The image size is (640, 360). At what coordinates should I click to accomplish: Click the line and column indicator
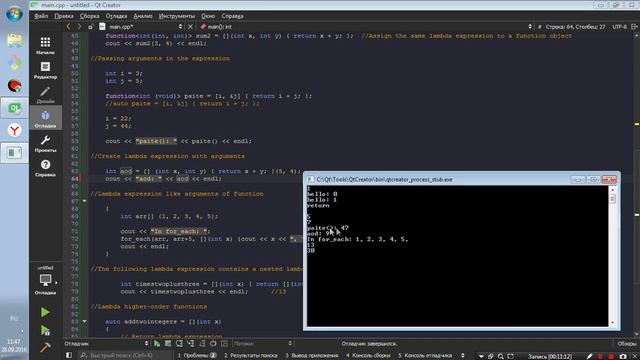click(x=576, y=27)
